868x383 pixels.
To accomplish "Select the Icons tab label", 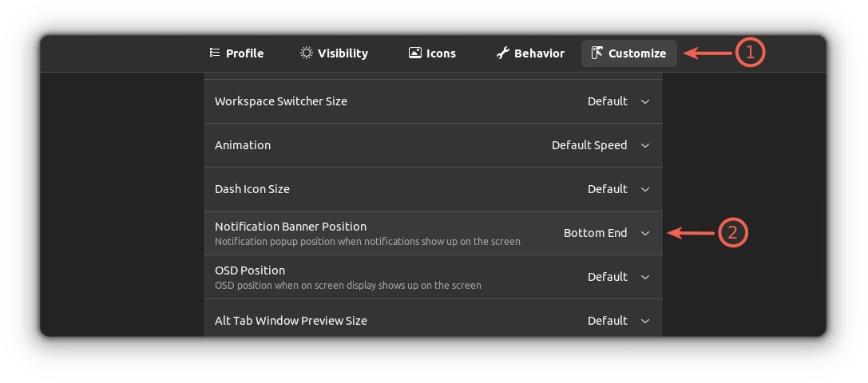I will point(441,53).
